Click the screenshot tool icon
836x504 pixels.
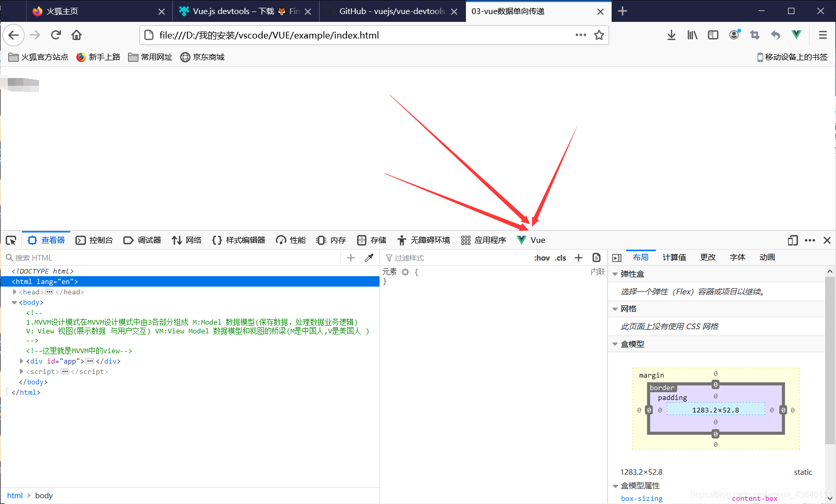point(755,35)
